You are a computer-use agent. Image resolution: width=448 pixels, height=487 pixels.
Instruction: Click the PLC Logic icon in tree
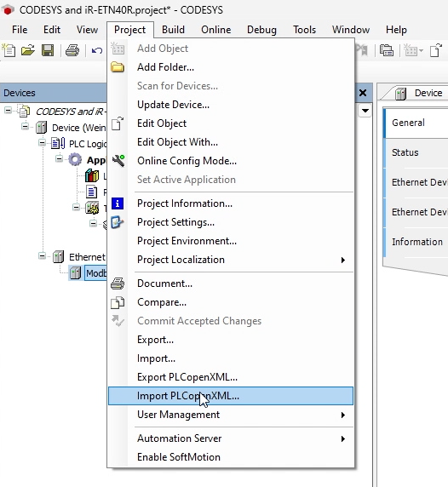(58, 144)
